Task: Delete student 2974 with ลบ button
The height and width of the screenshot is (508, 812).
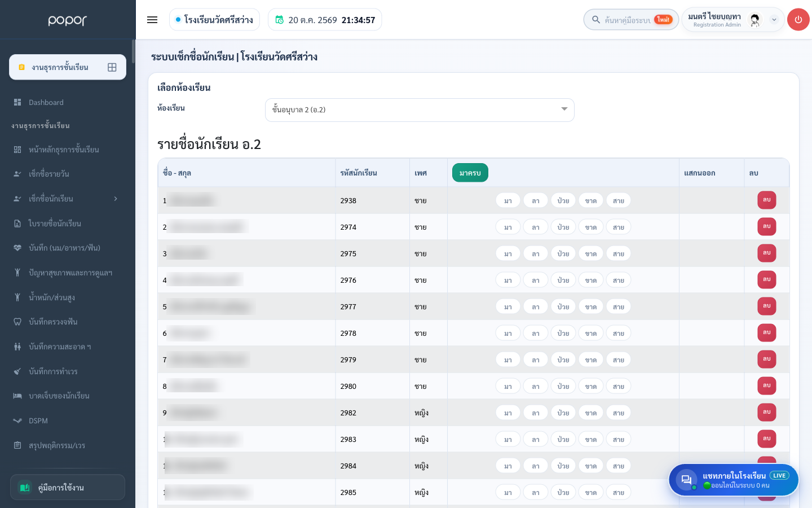Action: tap(767, 226)
